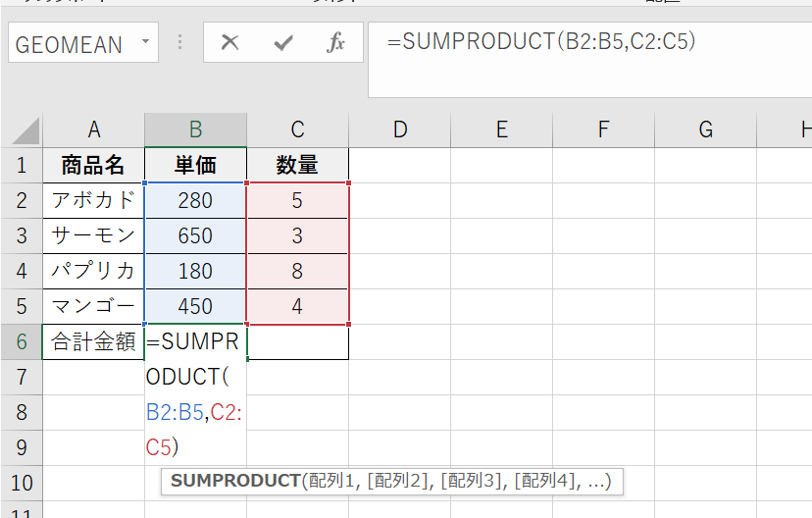Select column D header
This screenshot has height=518, width=812.
pos(400,129)
